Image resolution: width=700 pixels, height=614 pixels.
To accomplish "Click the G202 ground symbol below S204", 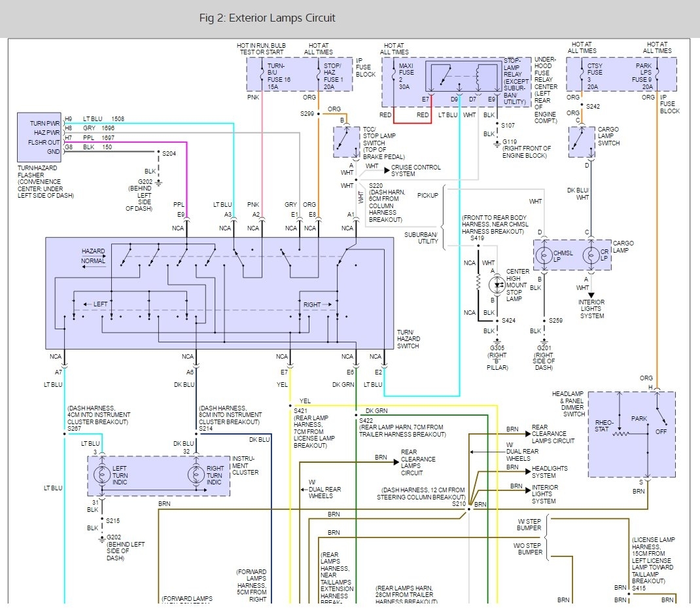I will [158, 183].
